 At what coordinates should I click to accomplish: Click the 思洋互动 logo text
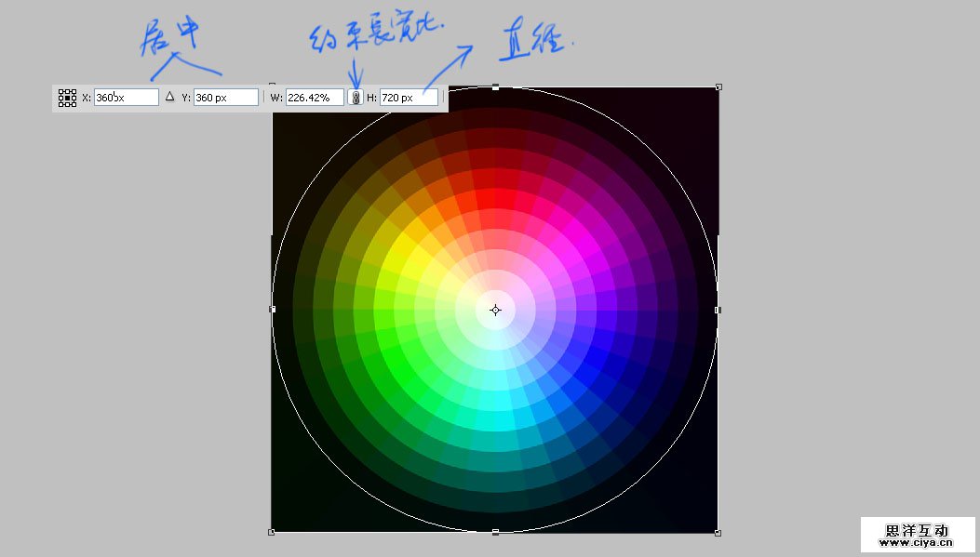click(918, 529)
